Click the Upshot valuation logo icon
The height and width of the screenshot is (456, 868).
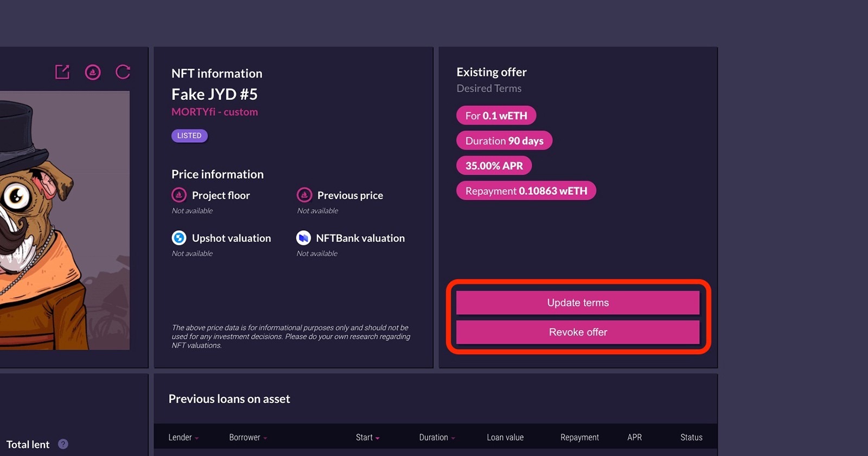(x=179, y=238)
